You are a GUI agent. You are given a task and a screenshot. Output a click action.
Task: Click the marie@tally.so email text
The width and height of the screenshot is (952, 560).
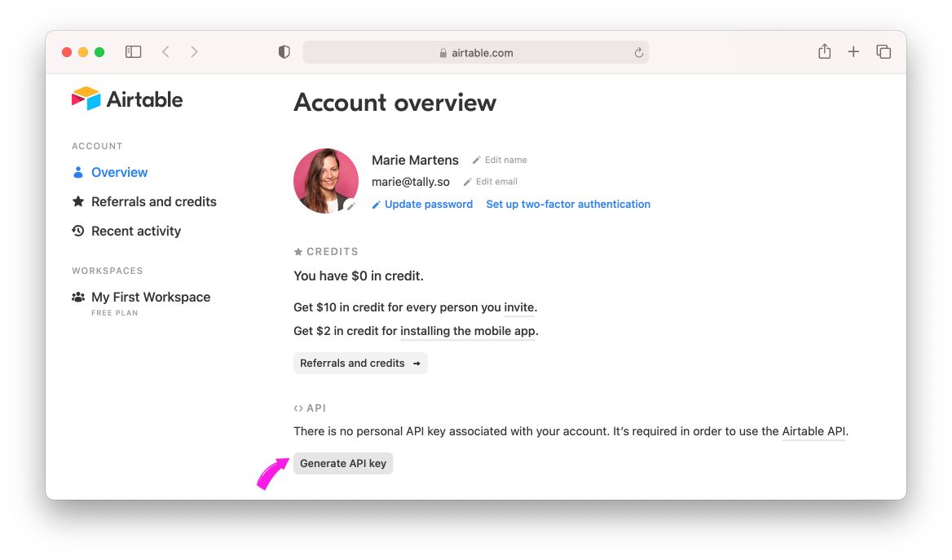411,183
